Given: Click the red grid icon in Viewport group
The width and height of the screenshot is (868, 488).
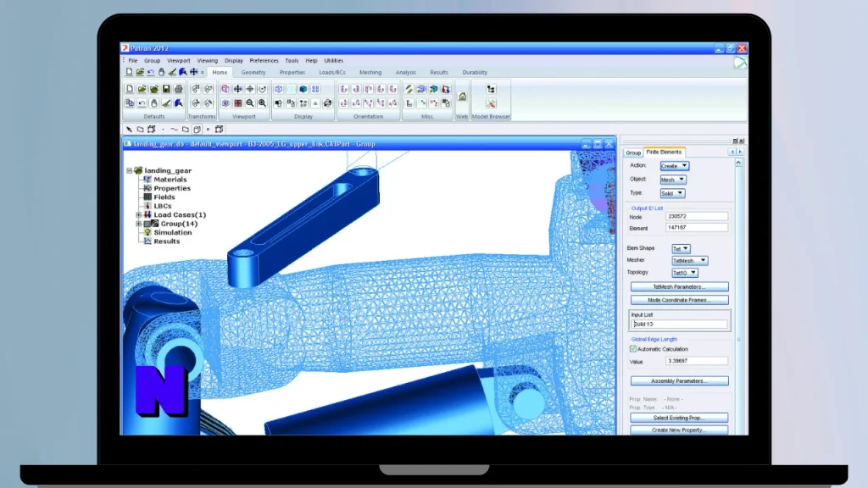Looking at the screenshot, I should (x=237, y=103).
